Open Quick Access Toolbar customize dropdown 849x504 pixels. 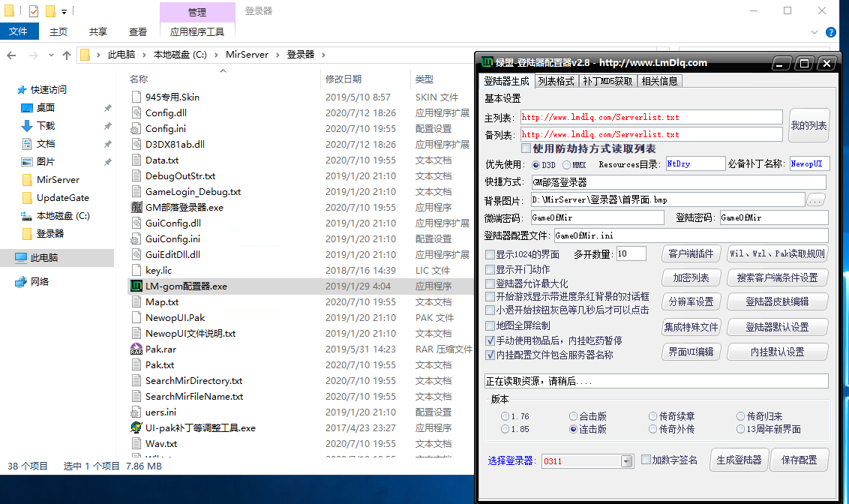(64, 10)
